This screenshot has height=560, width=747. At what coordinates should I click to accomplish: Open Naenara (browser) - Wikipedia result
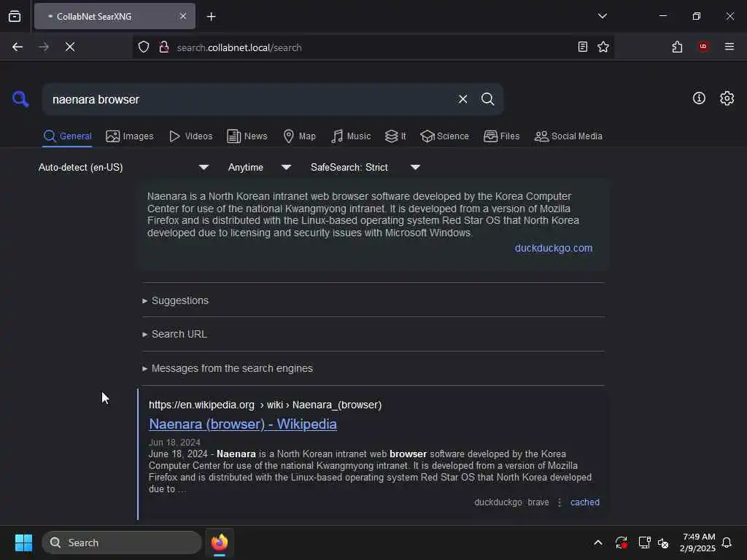pyautogui.click(x=242, y=424)
